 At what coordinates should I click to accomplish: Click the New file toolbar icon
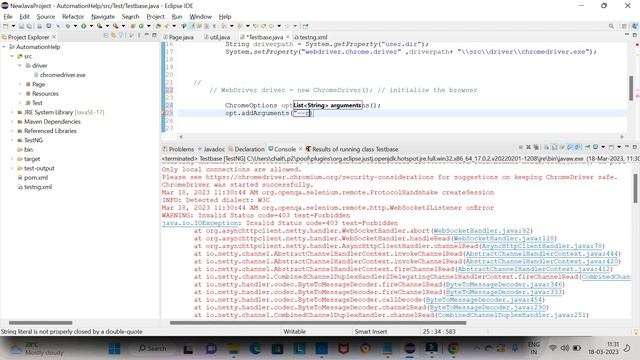coord(5,26)
